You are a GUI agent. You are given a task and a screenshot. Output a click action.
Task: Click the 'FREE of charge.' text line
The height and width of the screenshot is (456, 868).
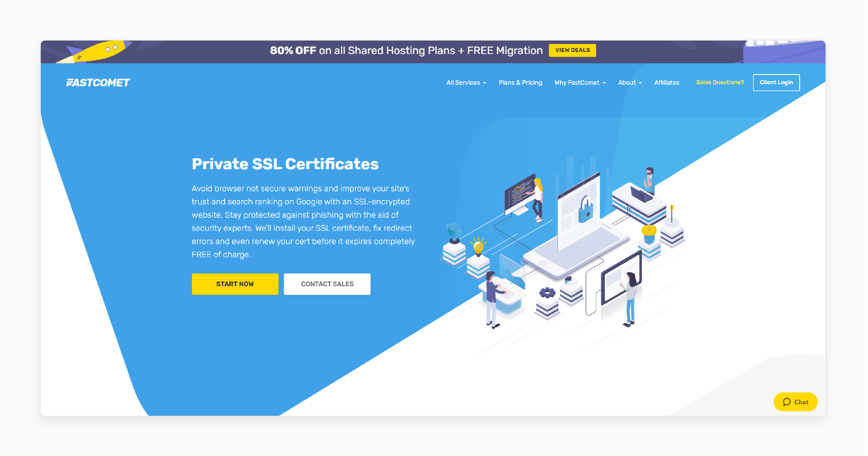(x=221, y=255)
